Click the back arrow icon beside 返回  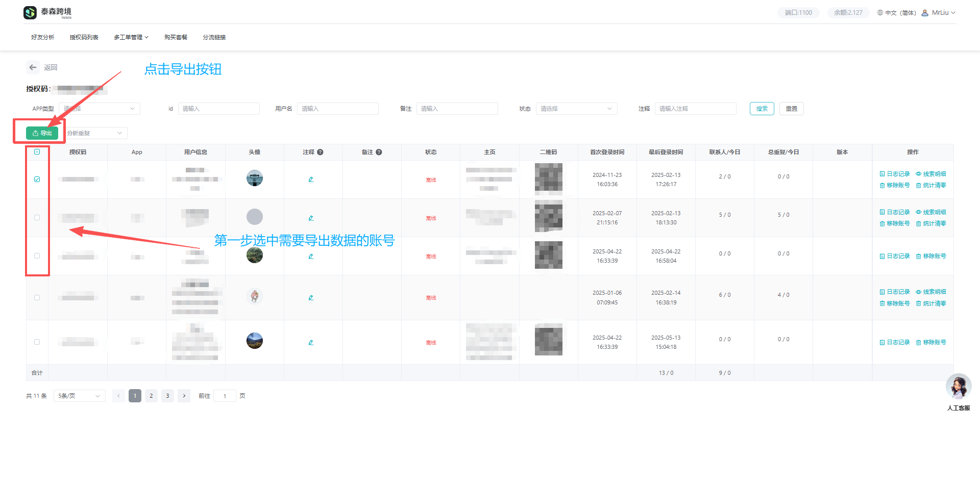(33, 67)
